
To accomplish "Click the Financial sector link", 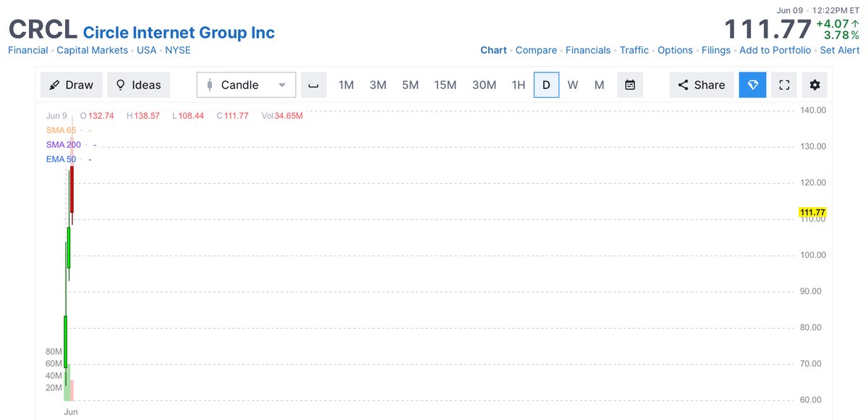I will [28, 50].
